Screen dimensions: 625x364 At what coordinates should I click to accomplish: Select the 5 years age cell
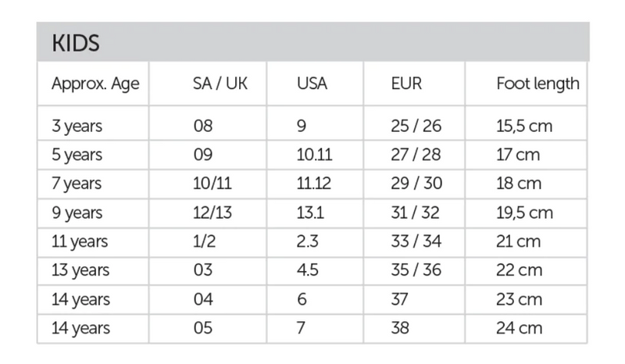77,155
